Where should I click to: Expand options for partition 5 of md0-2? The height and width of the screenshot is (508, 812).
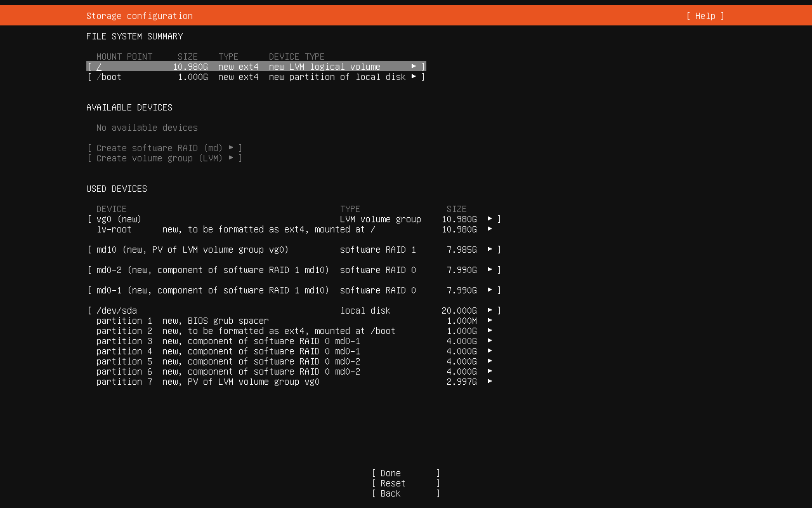tap(490, 361)
